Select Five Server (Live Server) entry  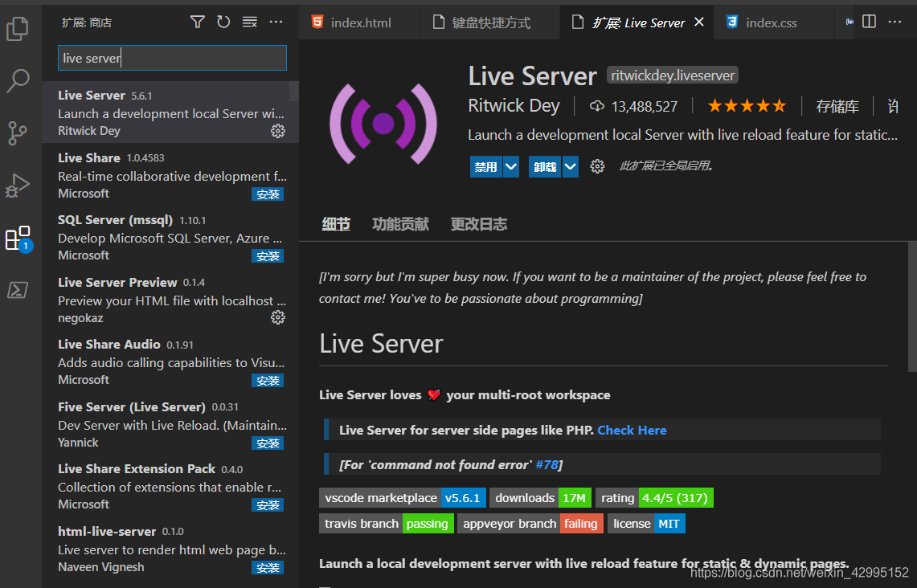pyautogui.click(x=170, y=424)
